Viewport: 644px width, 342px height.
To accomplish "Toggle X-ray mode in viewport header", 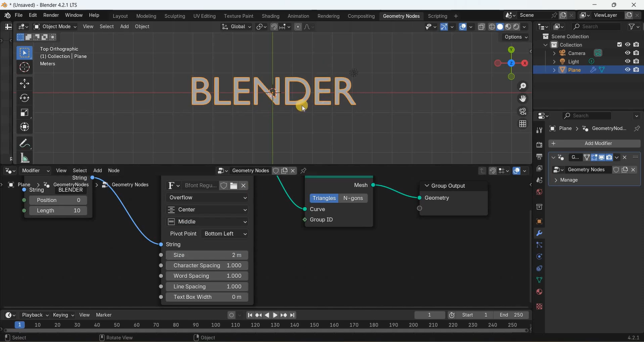I will [481, 27].
